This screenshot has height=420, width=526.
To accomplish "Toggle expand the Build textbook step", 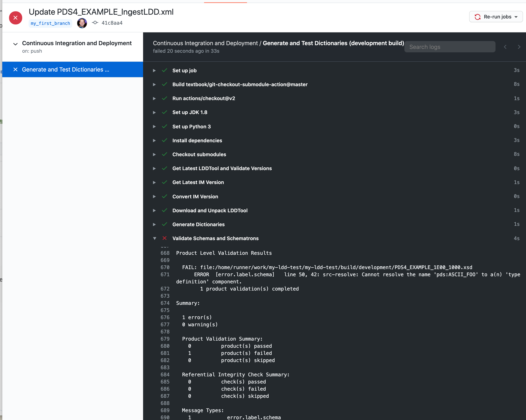I will [155, 84].
